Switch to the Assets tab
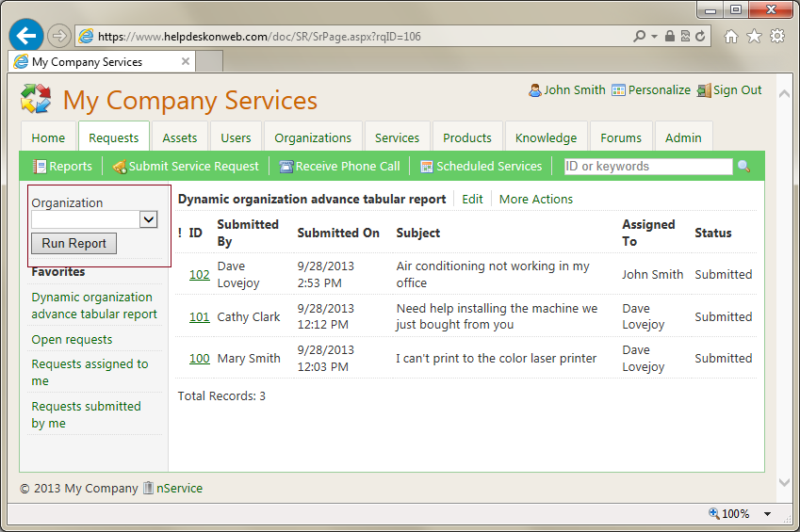This screenshot has height=532, width=800. point(179,137)
